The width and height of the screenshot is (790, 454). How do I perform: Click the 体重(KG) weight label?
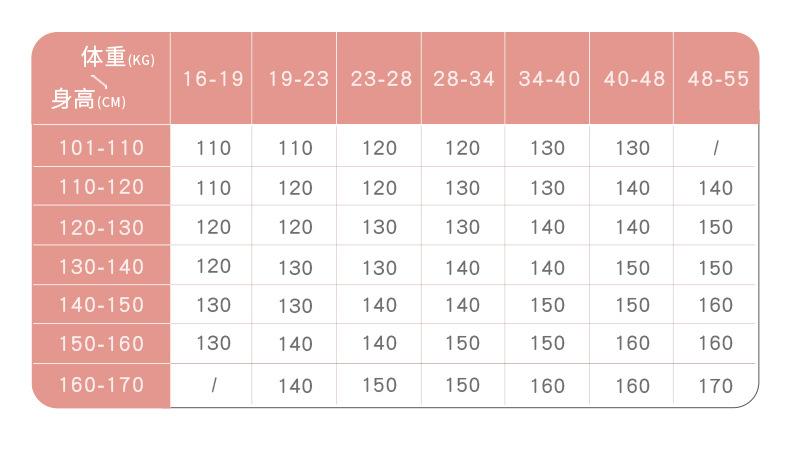tap(117, 57)
